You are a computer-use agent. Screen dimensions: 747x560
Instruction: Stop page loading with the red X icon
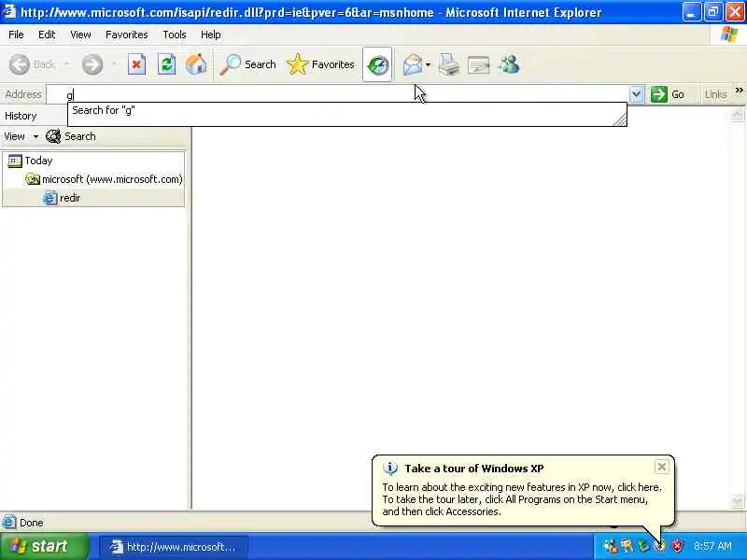coord(136,64)
